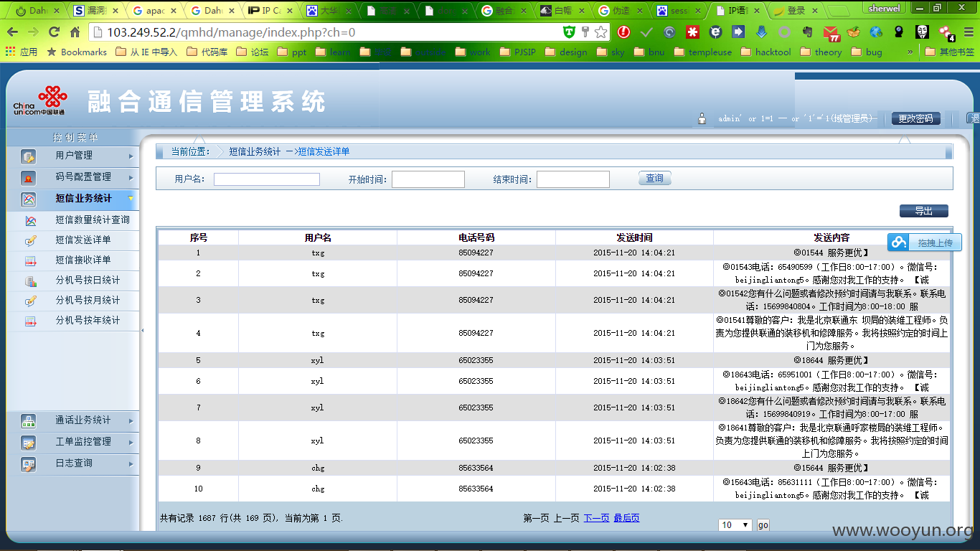Collapse the 短信业务统计 section
The image size is (980, 551).
click(83, 199)
